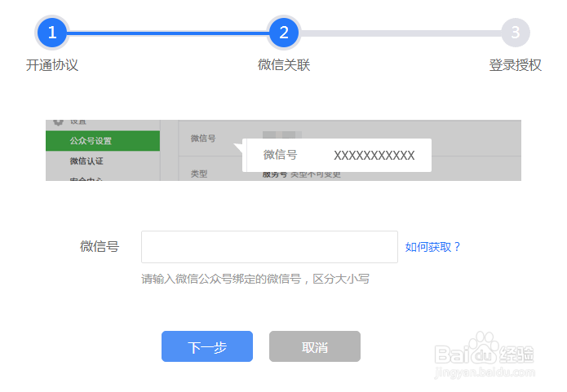Viewport: 567px width, 392px height.
Task: Open the 如何获取？ help link
Action: pos(432,247)
